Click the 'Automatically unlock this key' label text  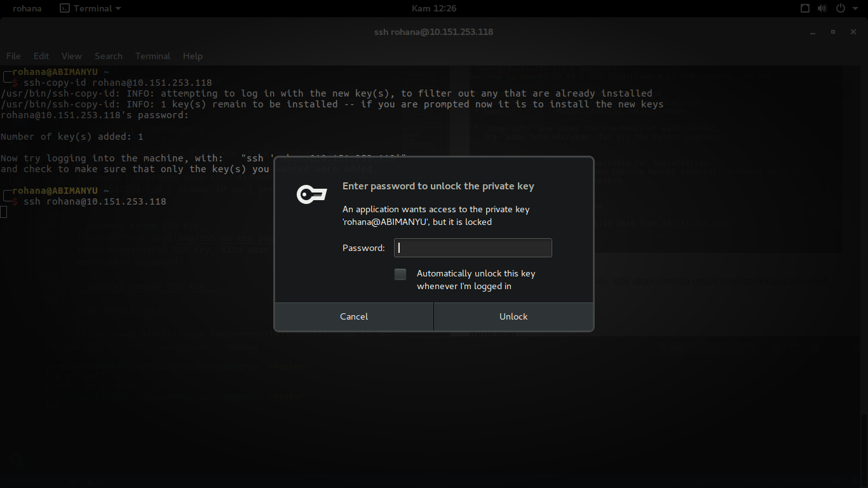click(x=476, y=280)
